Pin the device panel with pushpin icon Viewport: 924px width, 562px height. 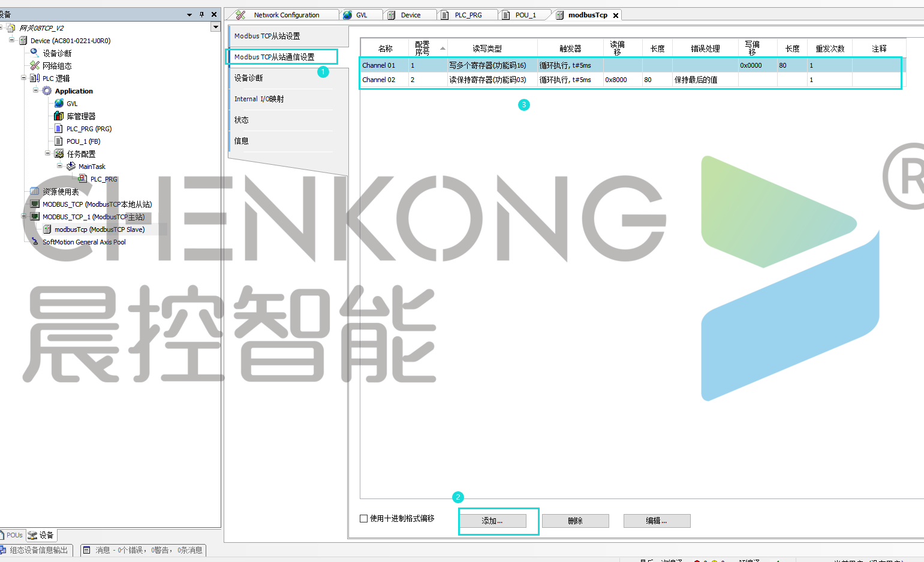(201, 14)
